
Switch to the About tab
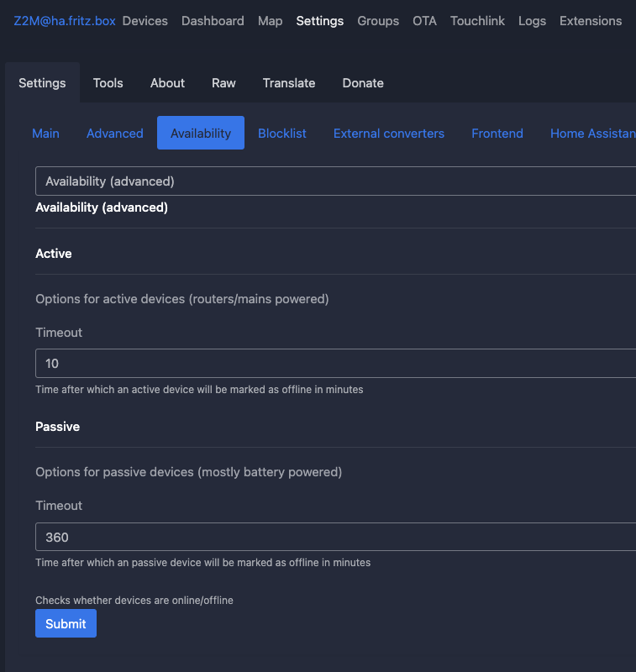[x=166, y=82]
